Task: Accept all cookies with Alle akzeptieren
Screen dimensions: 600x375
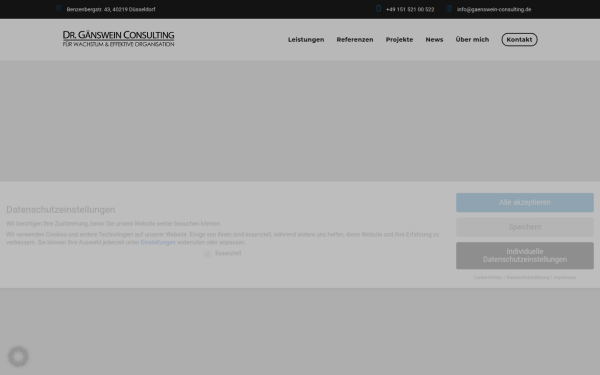Action: tap(525, 202)
